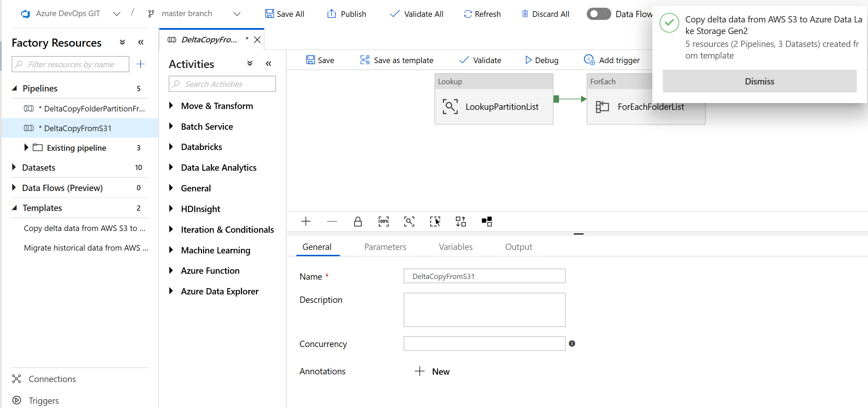Select the General tab in properties
This screenshot has width=868, height=408.
[317, 247]
